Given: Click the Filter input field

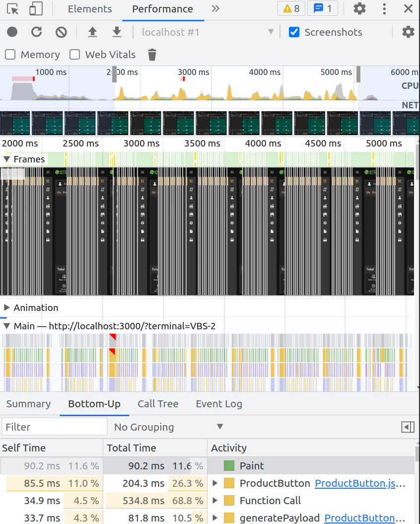Looking at the screenshot, I should point(55,427).
